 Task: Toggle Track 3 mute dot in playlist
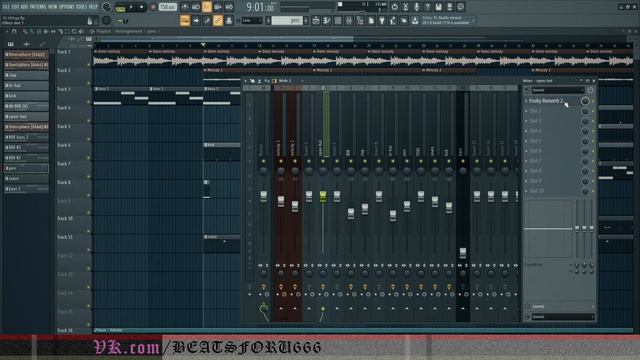point(89,102)
